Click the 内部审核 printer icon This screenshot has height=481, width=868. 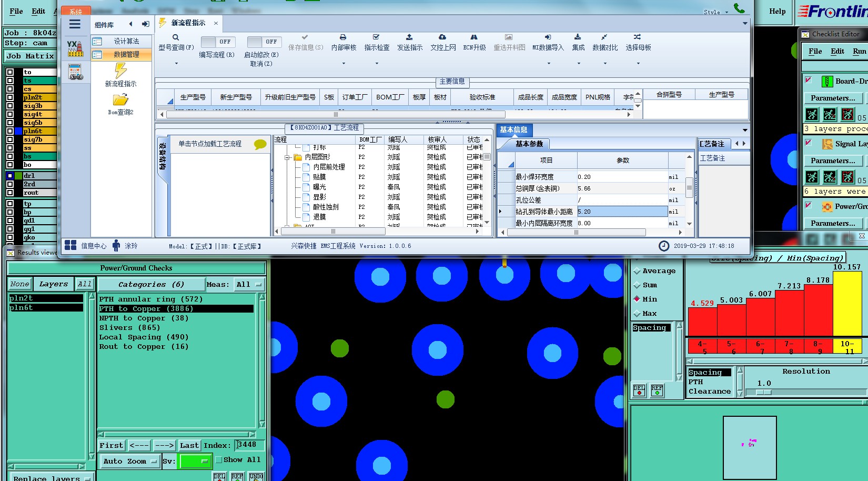[x=343, y=37]
